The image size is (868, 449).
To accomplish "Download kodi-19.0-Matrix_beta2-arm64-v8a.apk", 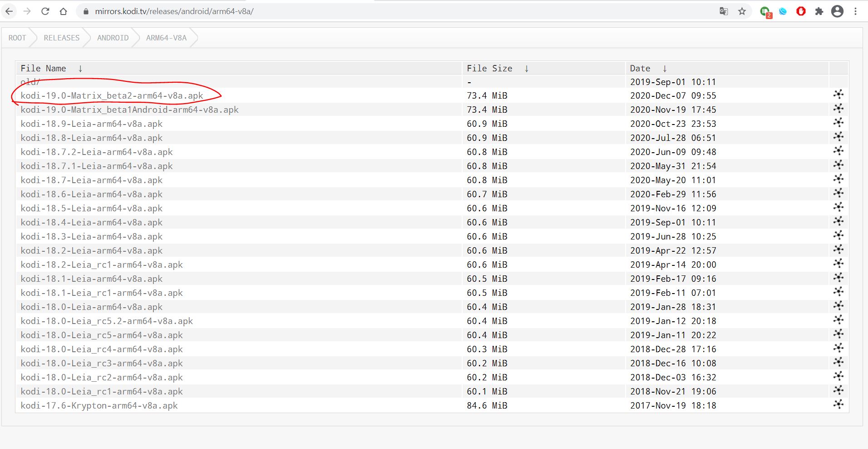I will tap(112, 96).
